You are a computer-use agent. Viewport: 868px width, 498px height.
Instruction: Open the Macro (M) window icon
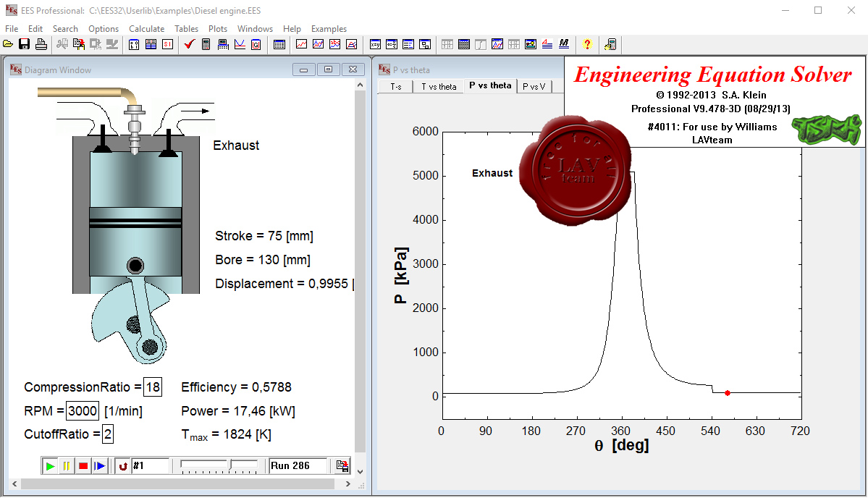(564, 44)
